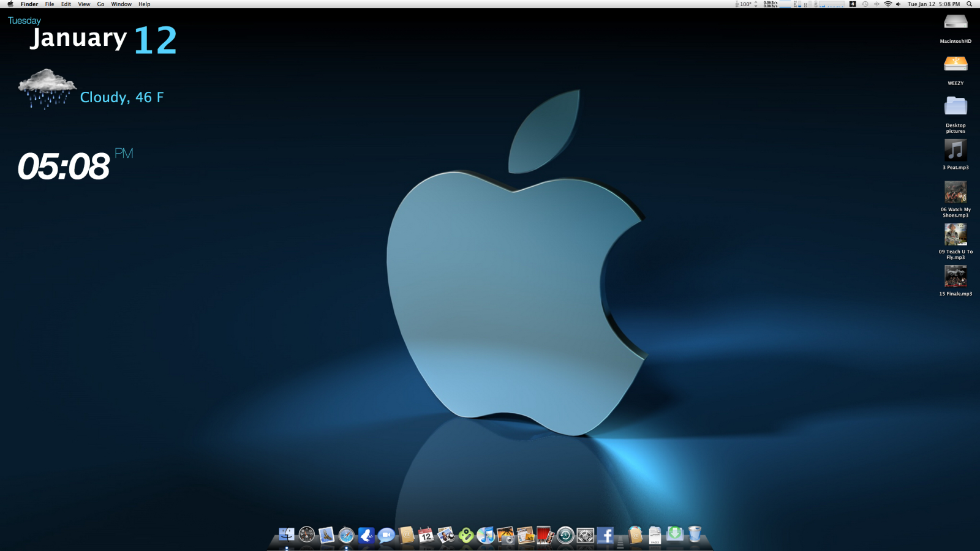Launch Preview app from the Dock
The image size is (980, 551).
click(446, 535)
